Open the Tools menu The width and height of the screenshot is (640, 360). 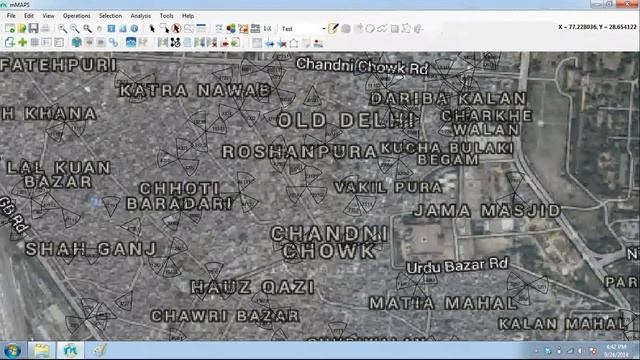(166, 16)
